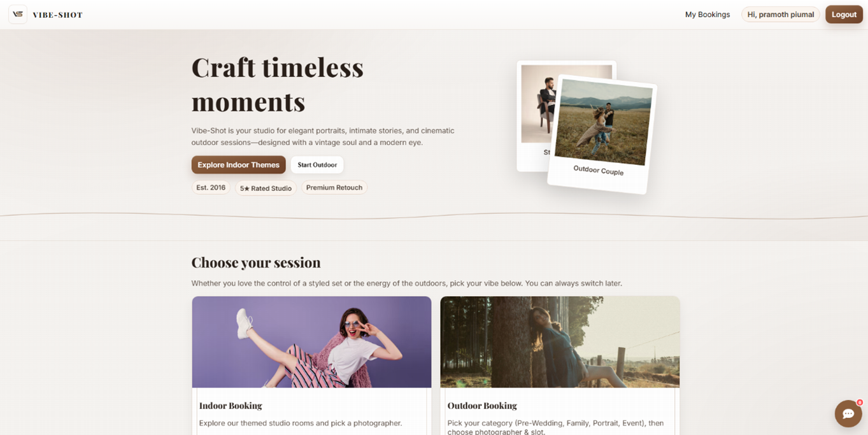
Task: Select the 5★ Rated Studio badge
Action: click(x=266, y=188)
